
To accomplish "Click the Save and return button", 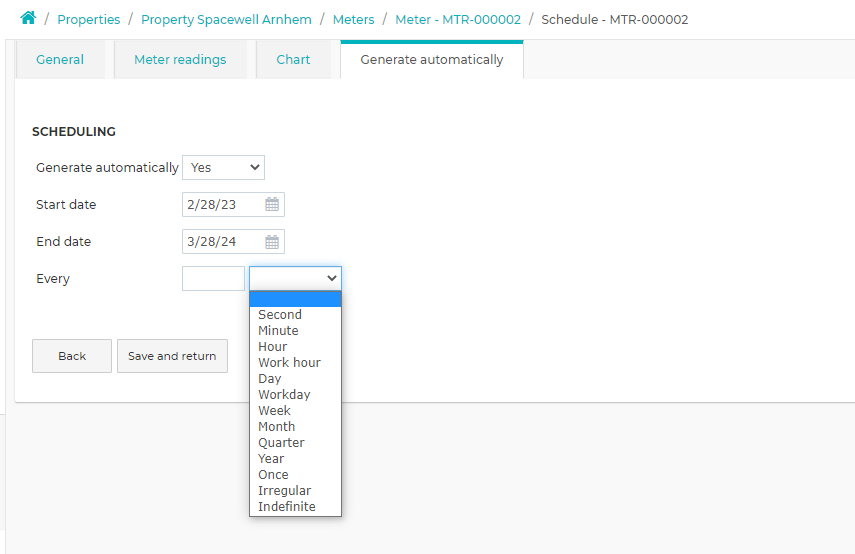I will (x=172, y=356).
